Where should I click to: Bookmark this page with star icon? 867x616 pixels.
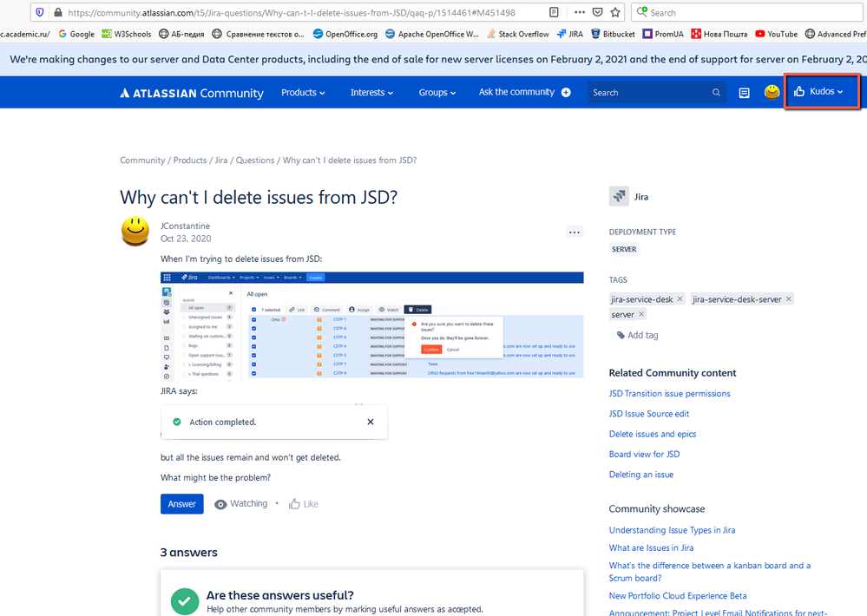[x=615, y=12]
